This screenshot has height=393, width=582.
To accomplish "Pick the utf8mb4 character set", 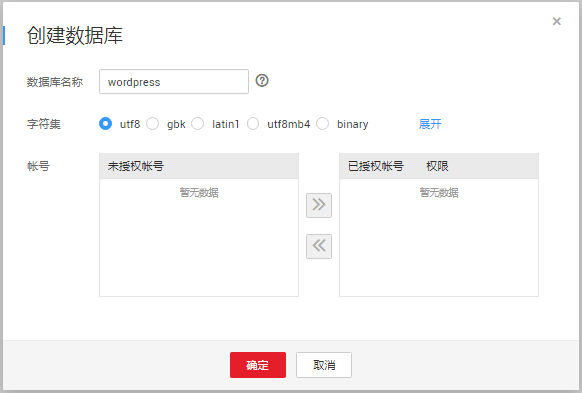I will (x=253, y=124).
